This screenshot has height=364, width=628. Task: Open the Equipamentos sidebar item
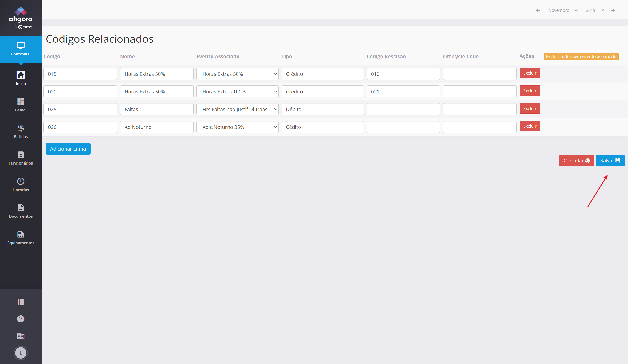[21, 238]
